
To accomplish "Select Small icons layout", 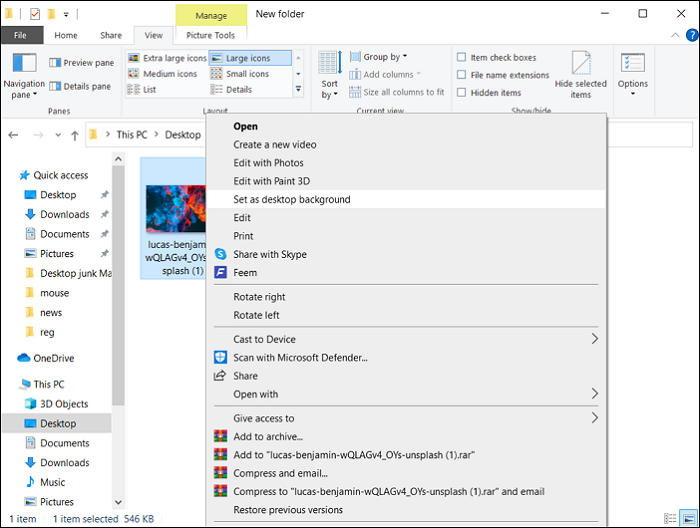I will pos(240,74).
